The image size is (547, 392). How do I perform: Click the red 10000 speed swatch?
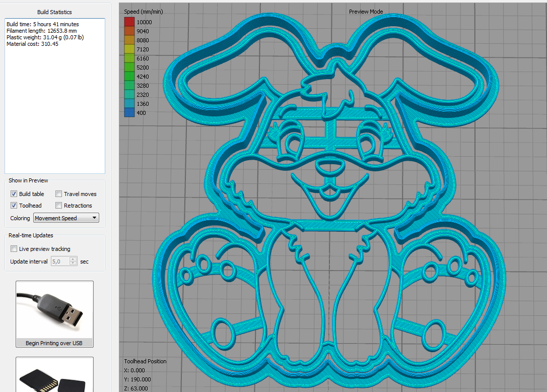[x=129, y=22]
